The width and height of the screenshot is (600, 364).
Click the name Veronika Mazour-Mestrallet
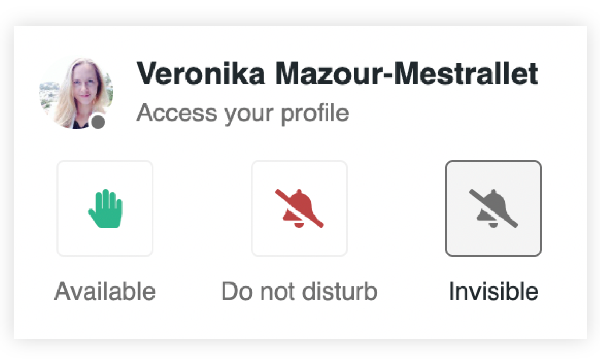point(337,73)
